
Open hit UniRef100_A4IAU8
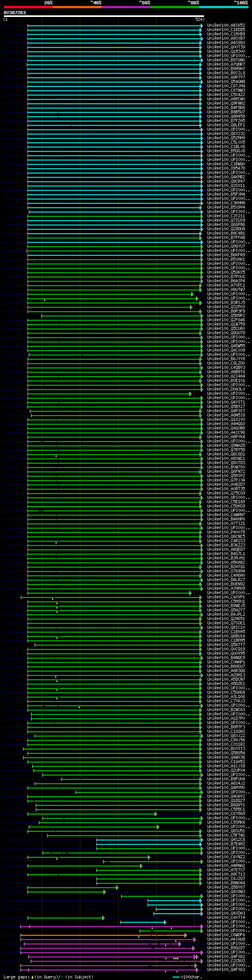tap(226, 939)
